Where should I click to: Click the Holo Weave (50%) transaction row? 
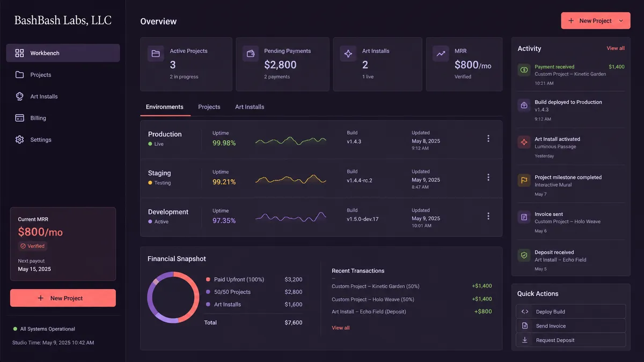click(x=412, y=299)
